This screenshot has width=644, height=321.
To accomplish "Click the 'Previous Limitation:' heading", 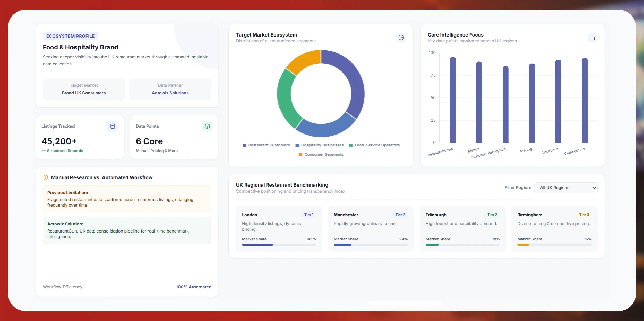I will click(67, 192).
